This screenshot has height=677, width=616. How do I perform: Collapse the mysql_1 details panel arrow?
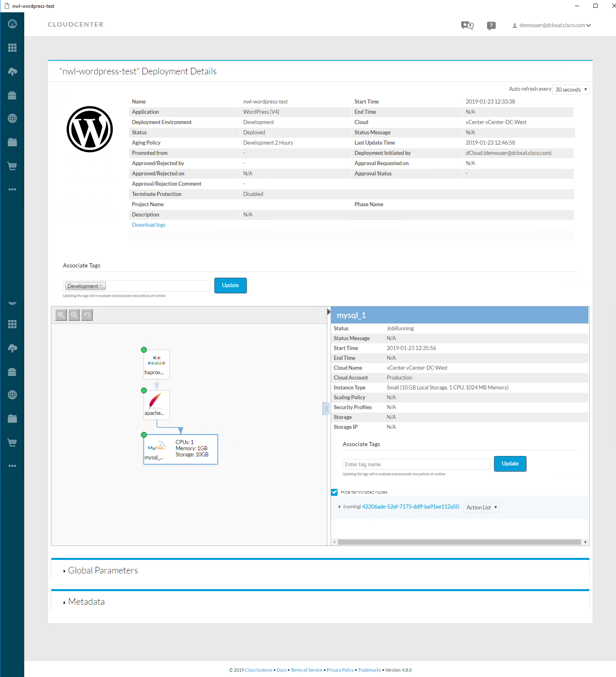[x=329, y=312]
